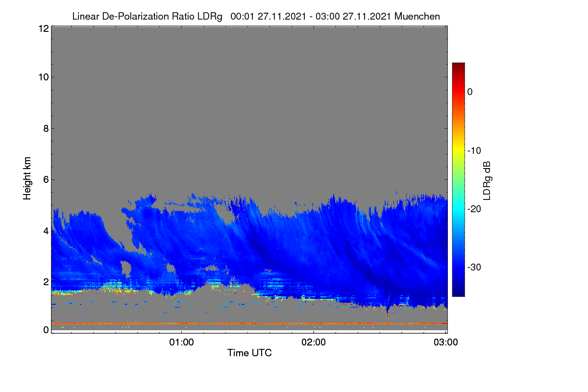Click the height label '12'
588x392 pixels.
tap(43, 28)
